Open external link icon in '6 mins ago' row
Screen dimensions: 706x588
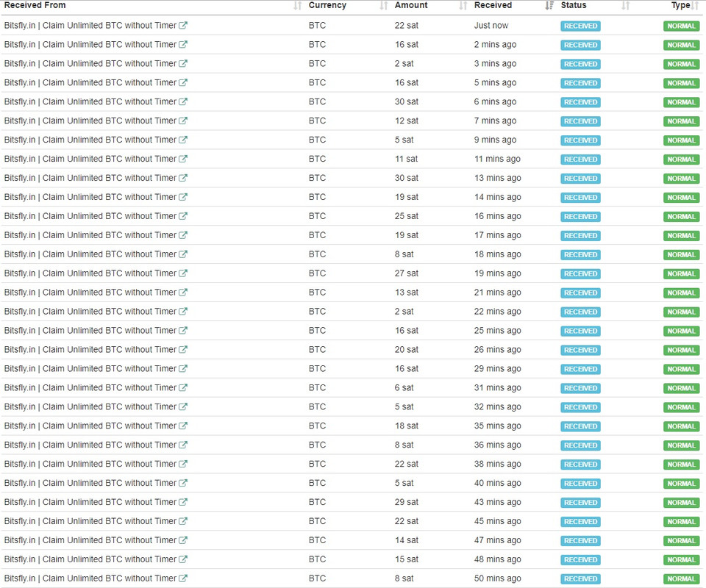pyautogui.click(x=183, y=101)
